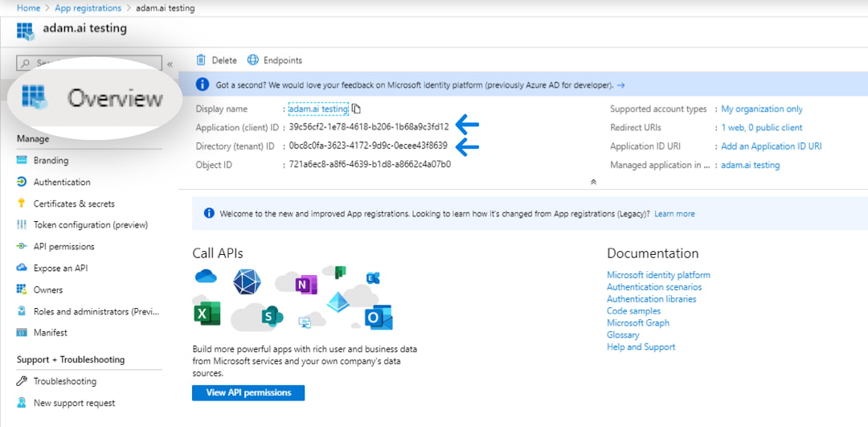Click the Certificates & secrets key icon

pos(23,203)
